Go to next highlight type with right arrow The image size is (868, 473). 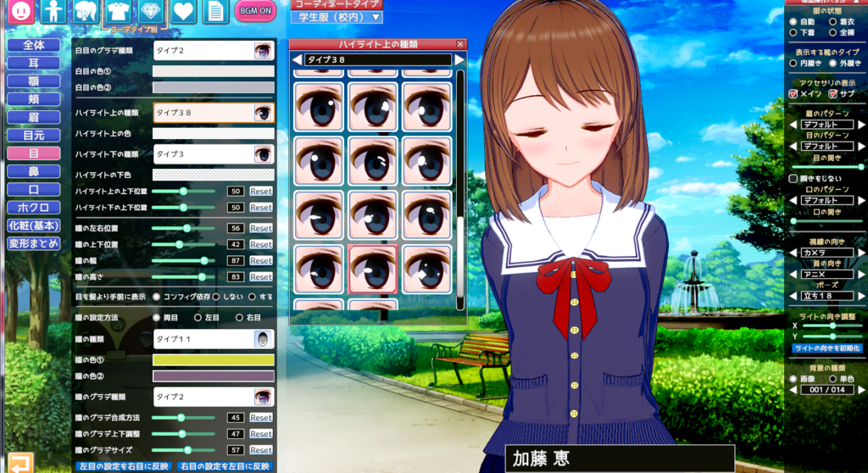coord(459,59)
